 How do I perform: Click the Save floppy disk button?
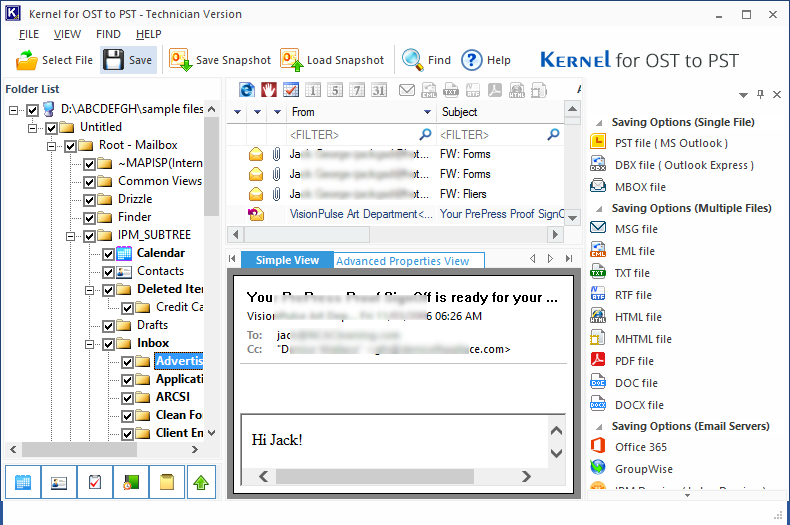coord(128,60)
